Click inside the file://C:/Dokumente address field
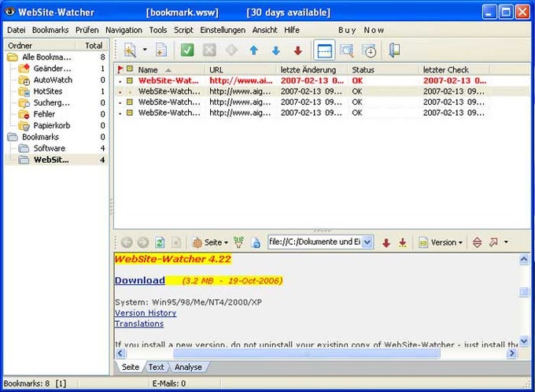 point(315,242)
